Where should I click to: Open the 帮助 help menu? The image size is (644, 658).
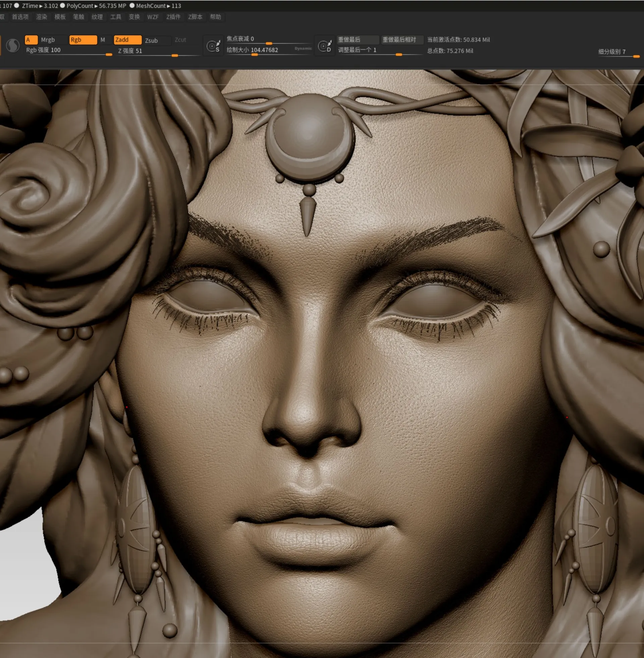point(215,17)
